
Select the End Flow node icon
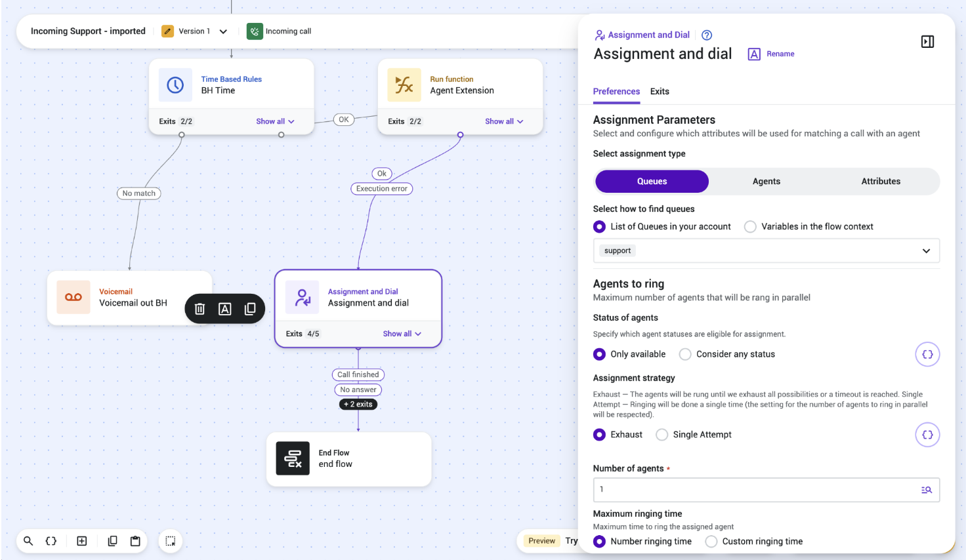[293, 458]
